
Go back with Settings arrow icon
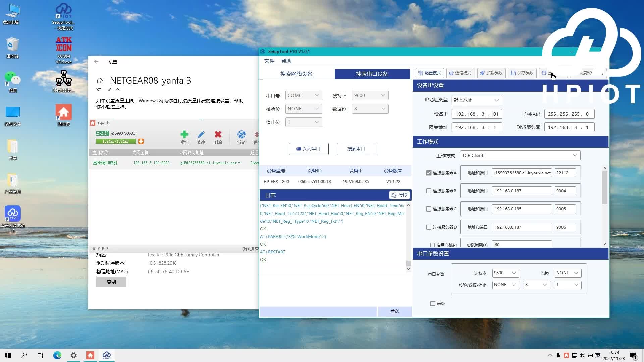96,62
